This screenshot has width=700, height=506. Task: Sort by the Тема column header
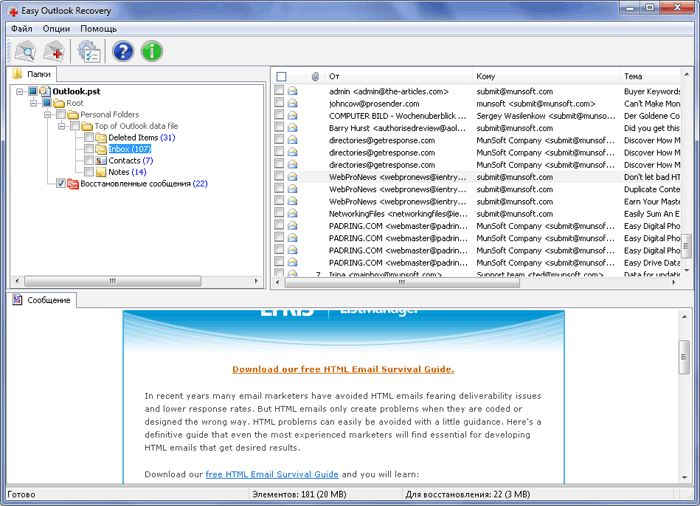pyautogui.click(x=651, y=76)
